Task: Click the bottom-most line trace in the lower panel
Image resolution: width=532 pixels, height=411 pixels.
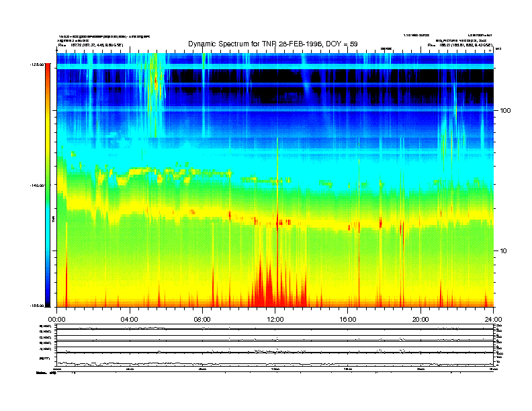Action: pyautogui.click(x=275, y=364)
